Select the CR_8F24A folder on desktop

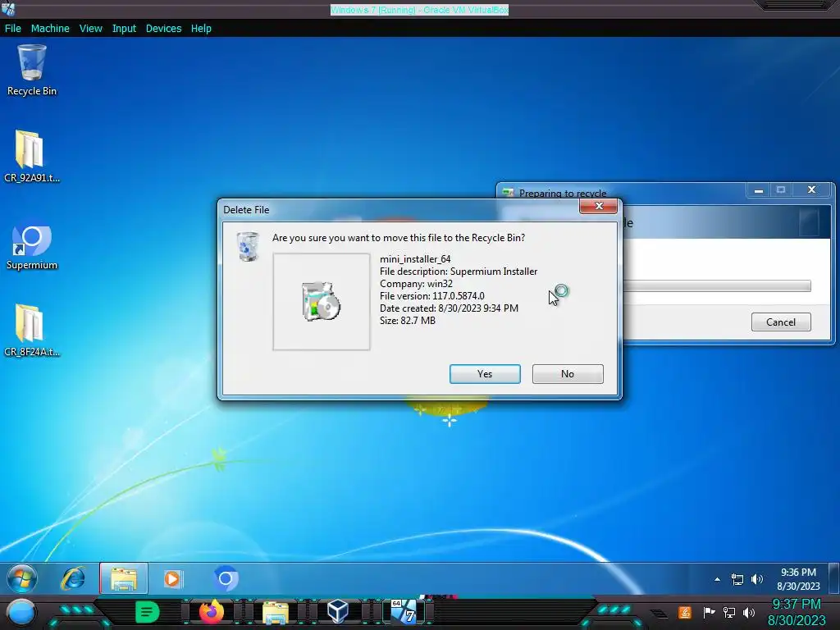[x=32, y=330]
